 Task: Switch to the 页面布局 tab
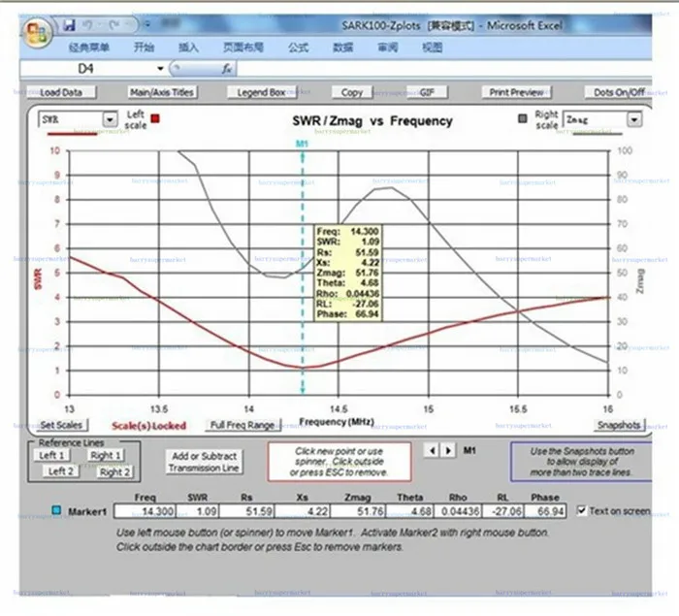tap(243, 48)
